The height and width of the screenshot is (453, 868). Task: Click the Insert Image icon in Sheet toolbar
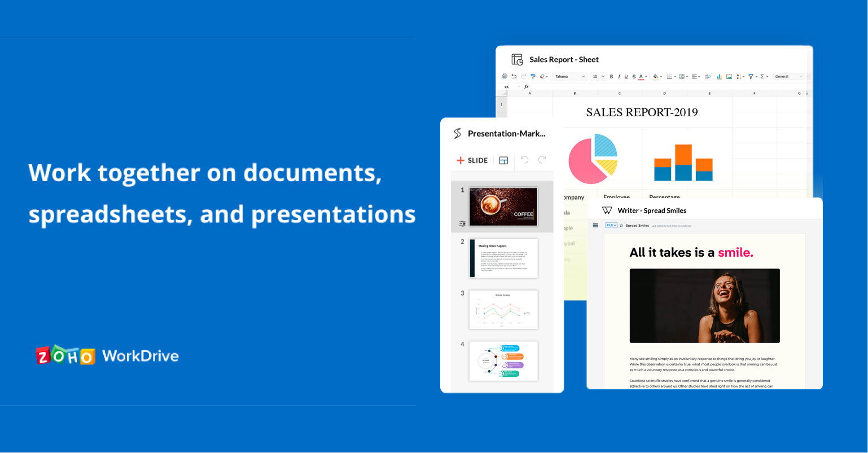(x=729, y=76)
